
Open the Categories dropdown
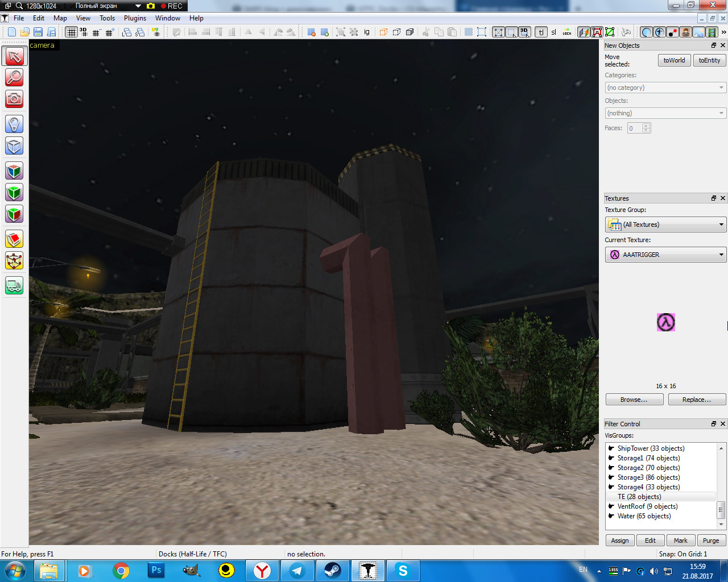point(665,88)
